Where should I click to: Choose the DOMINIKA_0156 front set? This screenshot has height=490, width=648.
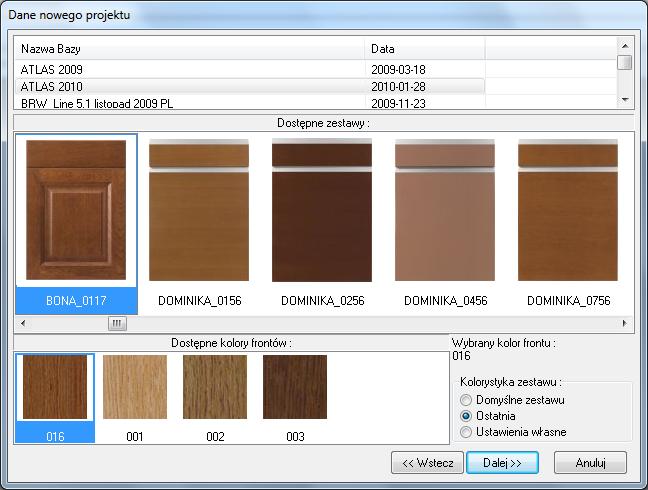(199, 224)
